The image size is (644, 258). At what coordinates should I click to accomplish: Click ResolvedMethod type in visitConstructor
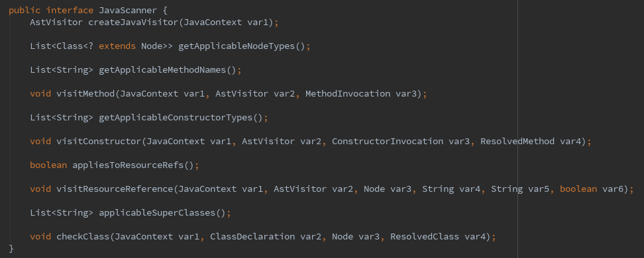click(x=517, y=141)
